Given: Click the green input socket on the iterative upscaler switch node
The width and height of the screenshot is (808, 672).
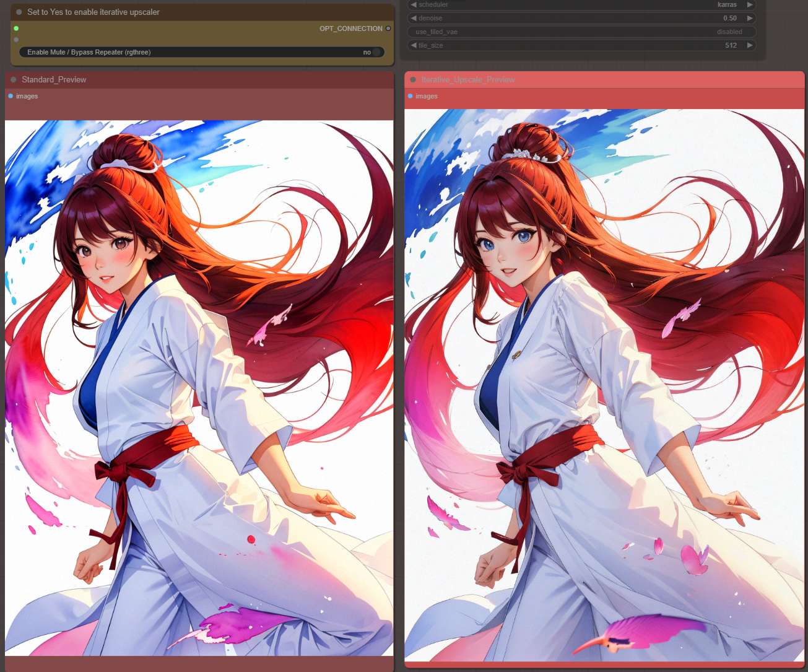Looking at the screenshot, I should click(16, 28).
